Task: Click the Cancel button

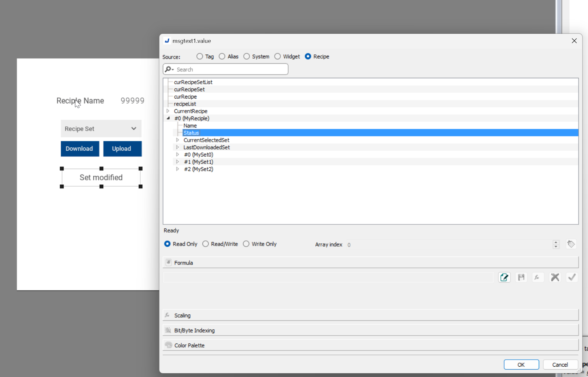Action: [x=560, y=365]
